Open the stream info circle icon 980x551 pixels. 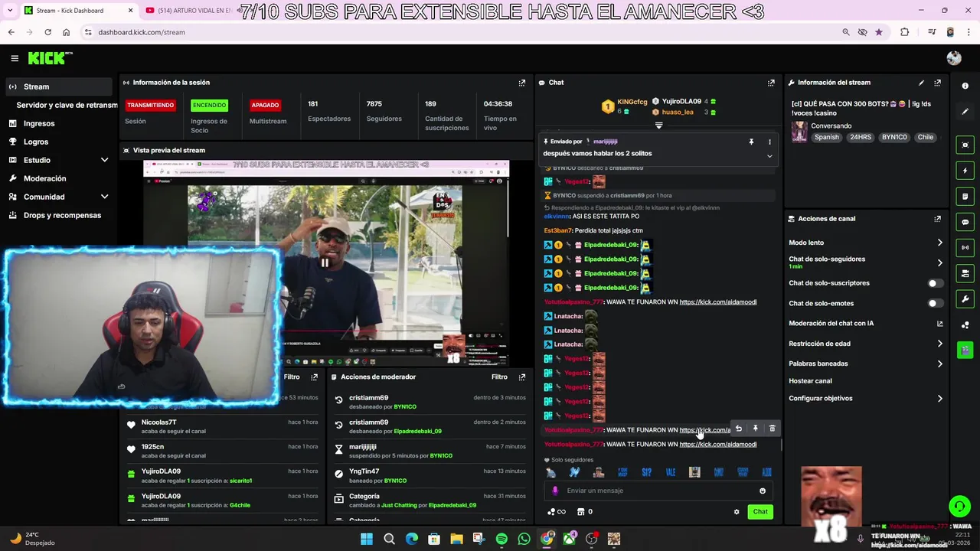pos(965,86)
